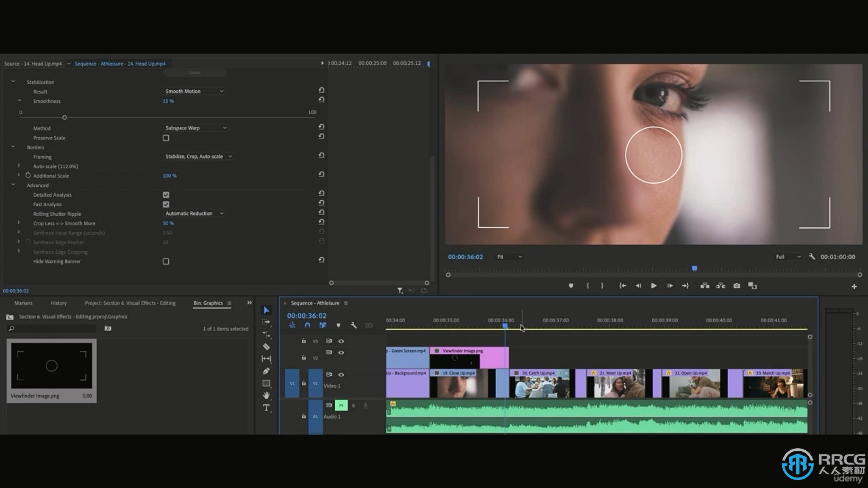Open the Result dropdown Smooth Motion
The width and height of the screenshot is (868, 488).
coord(194,91)
